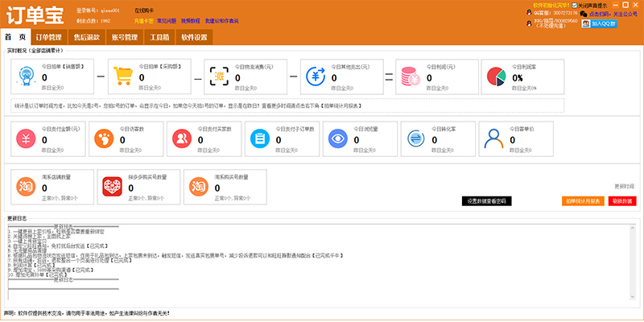Click inside the 更新日志 text area
The width and height of the screenshot is (644, 322).
pyautogui.click(x=322, y=266)
